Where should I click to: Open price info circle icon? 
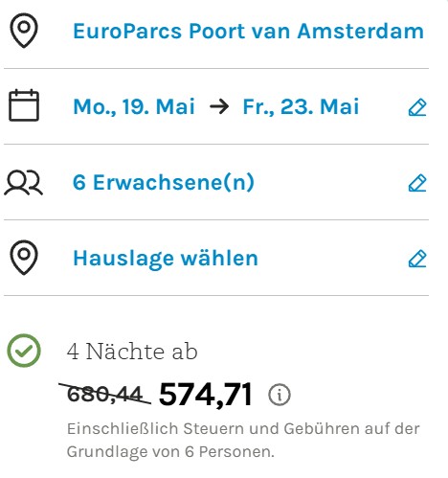[x=280, y=395]
